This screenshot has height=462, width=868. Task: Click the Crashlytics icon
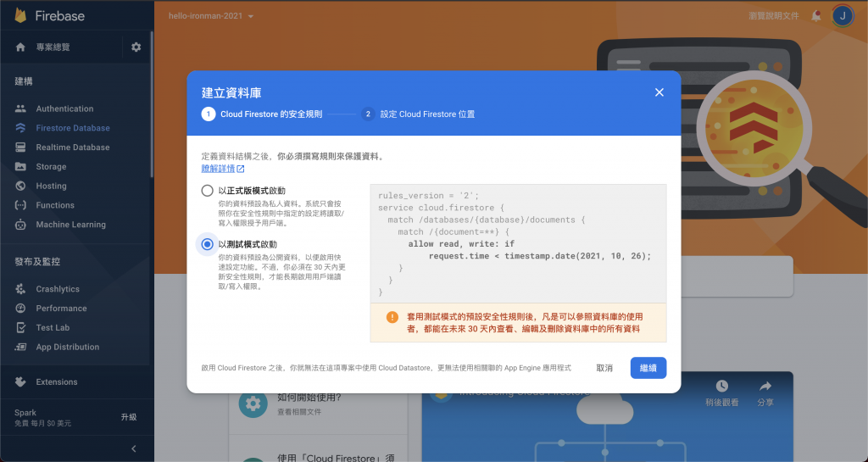pyautogui.click(x=20, y=289)
